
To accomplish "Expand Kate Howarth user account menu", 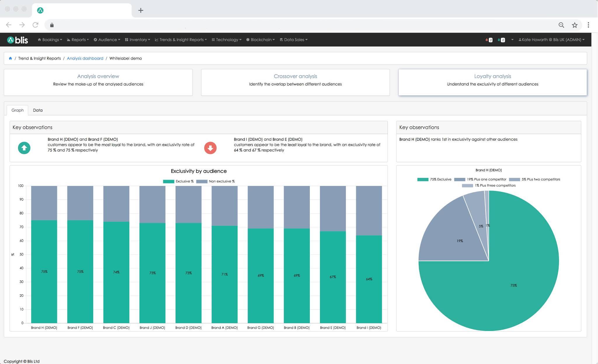I will click(551, 40).
